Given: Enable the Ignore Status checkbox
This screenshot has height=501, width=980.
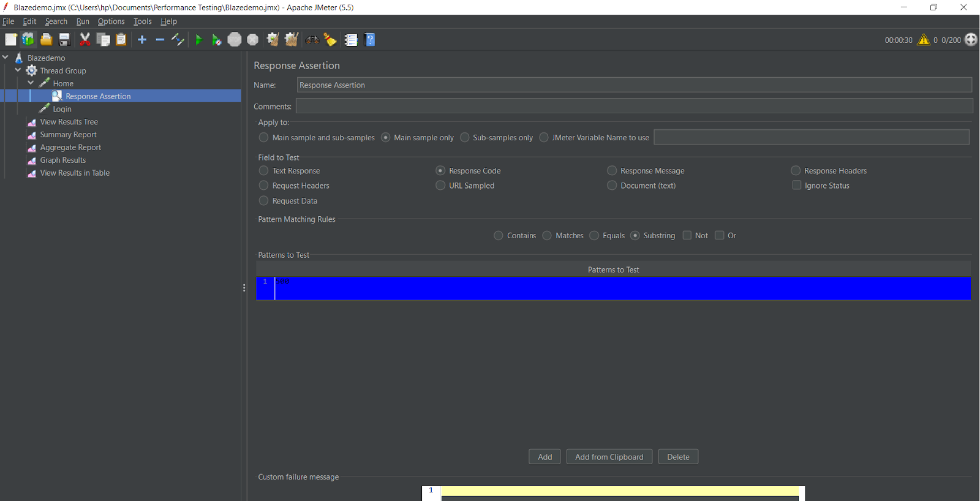Looking at the screenshot, I should pyautogui.click(x=797, y=185).
